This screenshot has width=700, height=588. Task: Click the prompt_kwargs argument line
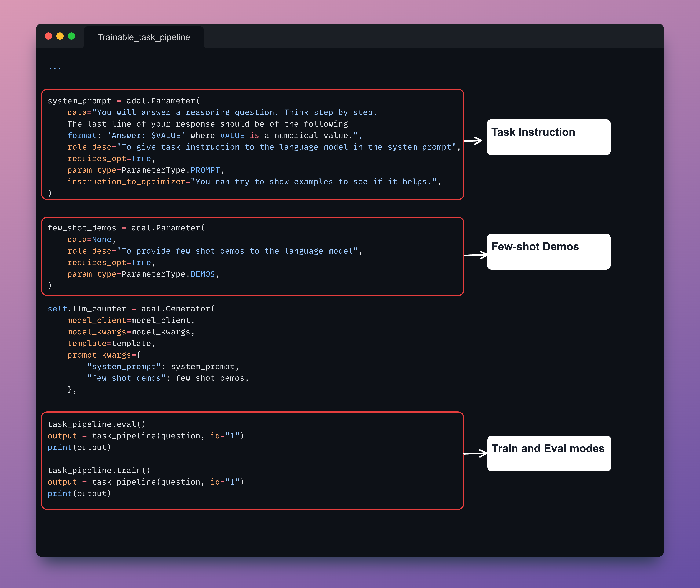click(x=104, y=355)
